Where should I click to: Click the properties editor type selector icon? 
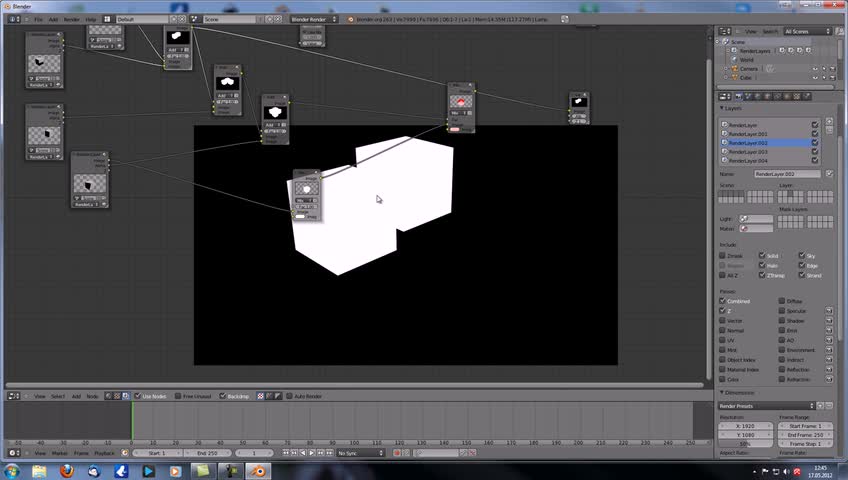(724, 96)
